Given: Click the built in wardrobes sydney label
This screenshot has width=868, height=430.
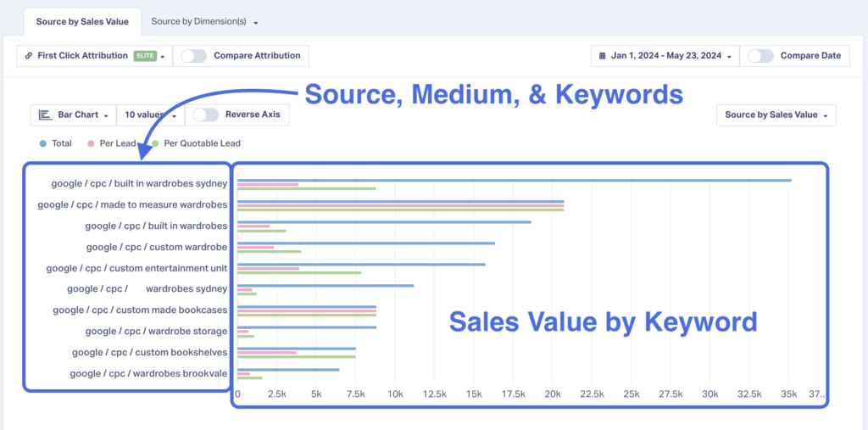Looking at the screenshot, I should (140, 183).
